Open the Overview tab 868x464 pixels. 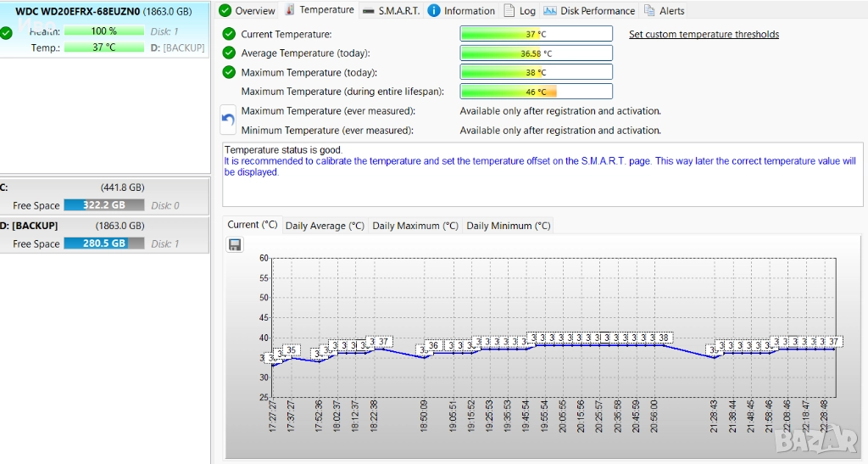[x=248, y=11]
